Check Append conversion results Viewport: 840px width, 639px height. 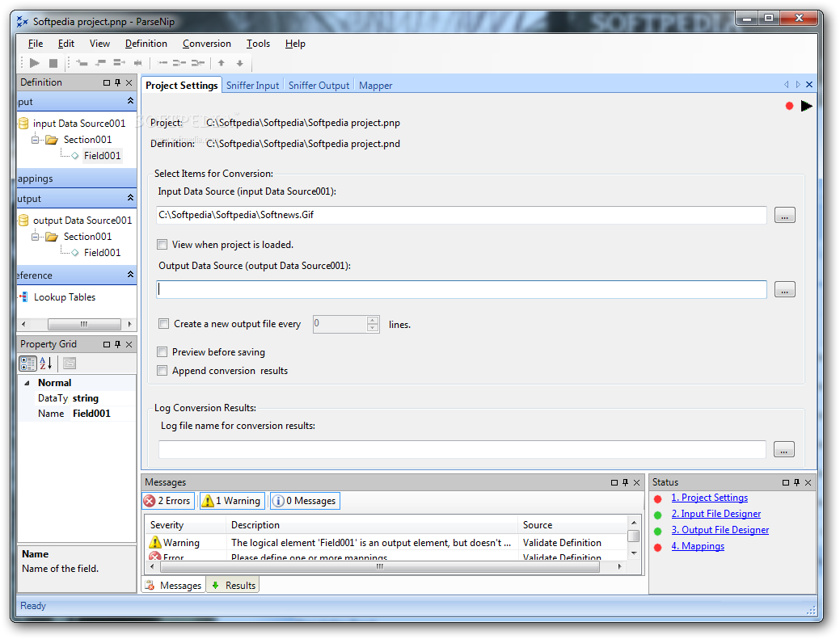click(x=162, y=370)
